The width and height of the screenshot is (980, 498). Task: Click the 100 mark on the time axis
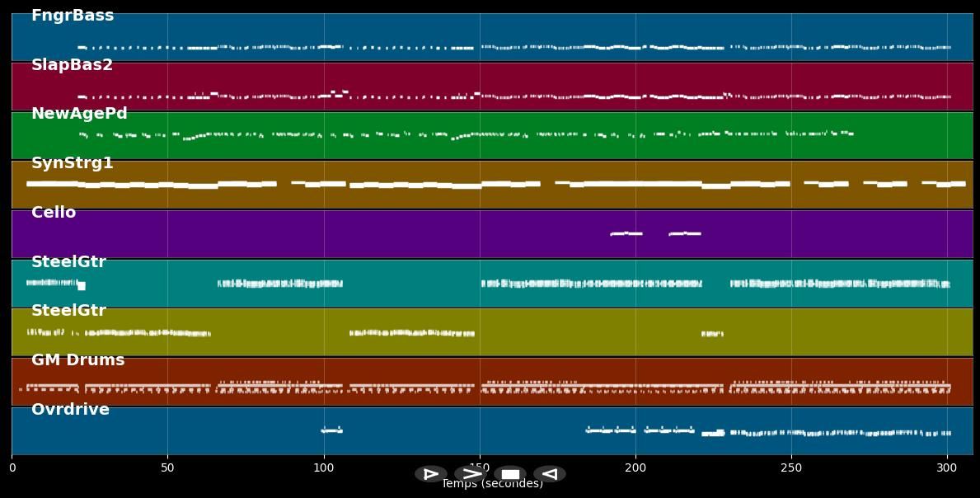pos(324,467)
